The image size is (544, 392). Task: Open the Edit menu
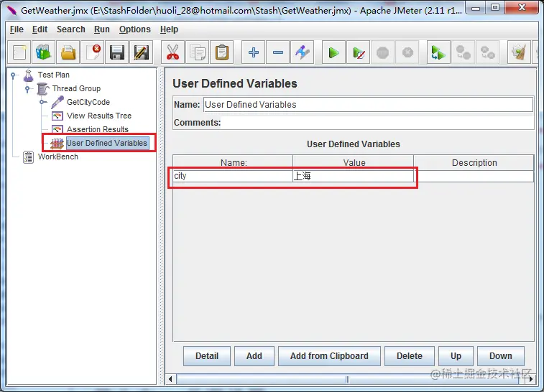click(40, 29)
